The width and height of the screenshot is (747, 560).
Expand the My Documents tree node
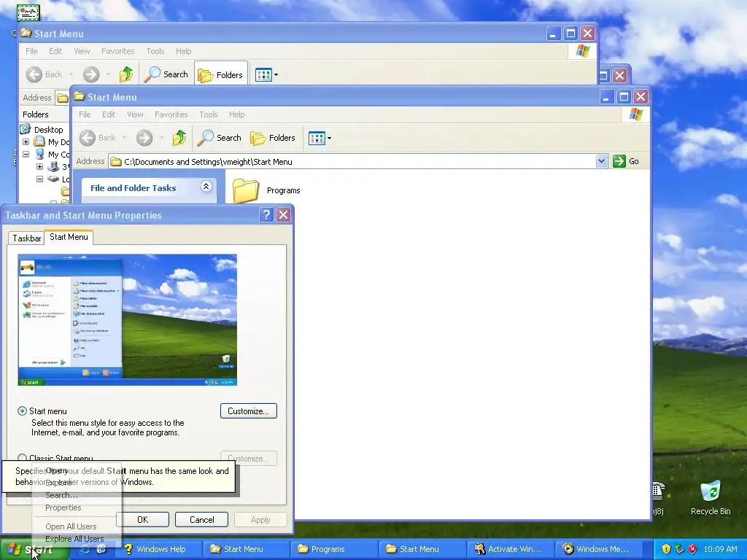click(x=26, y=142)
